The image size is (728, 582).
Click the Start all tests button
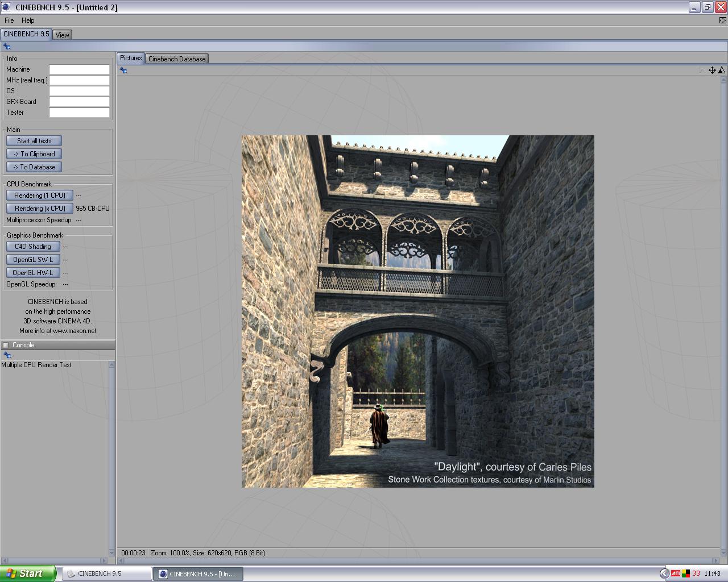[x=34, y=141]
